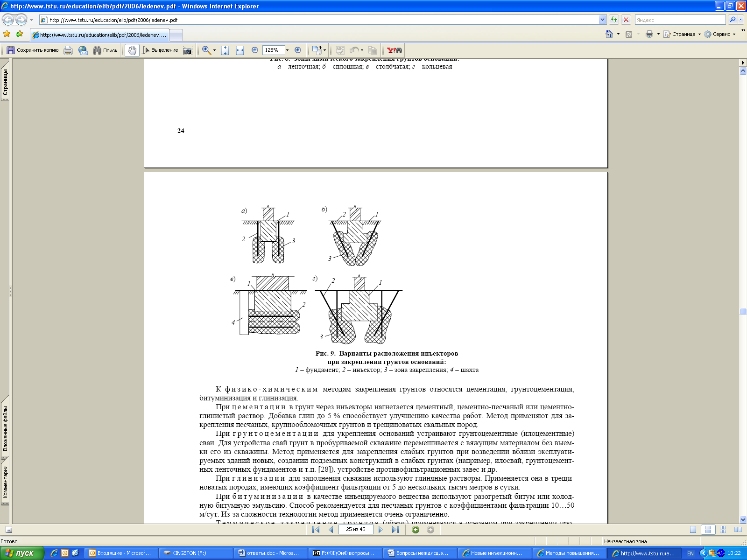The width and height of the screenshot is (747, 560).
Task: Click the browser Back button
Action: click(8, 20)
